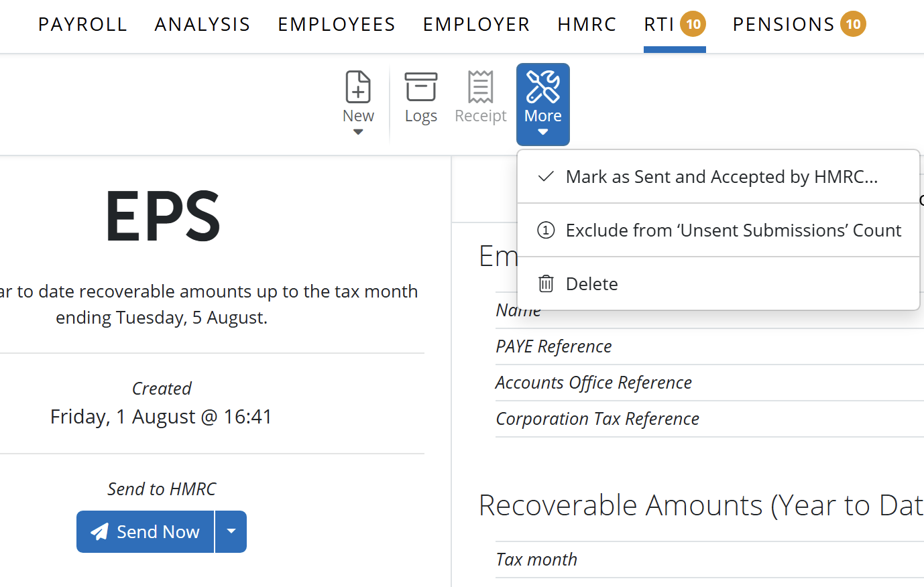Click the More tools wrench icon
Screen dimensions: 924x587
pyautogui.click(x=543, y=86)
